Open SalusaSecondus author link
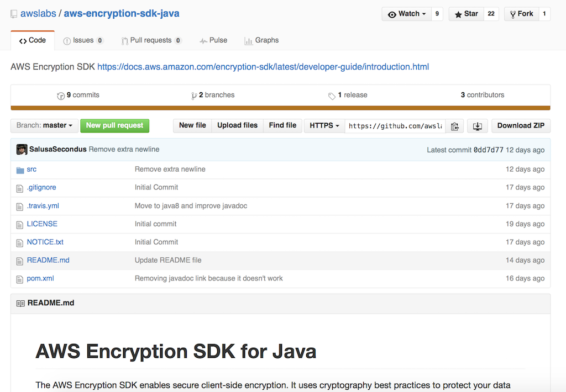 pos(58,149)
